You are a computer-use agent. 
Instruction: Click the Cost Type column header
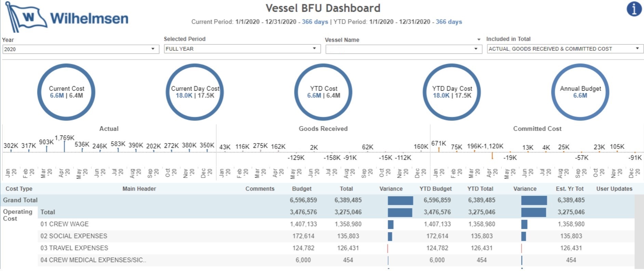point(19,189)
